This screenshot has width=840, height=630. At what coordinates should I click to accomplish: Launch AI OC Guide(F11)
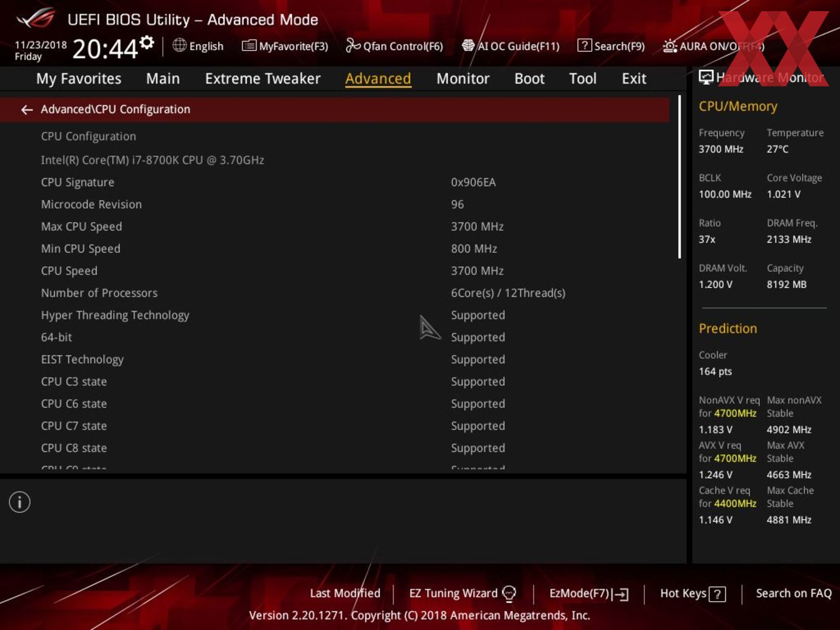[x=511, y=46]
